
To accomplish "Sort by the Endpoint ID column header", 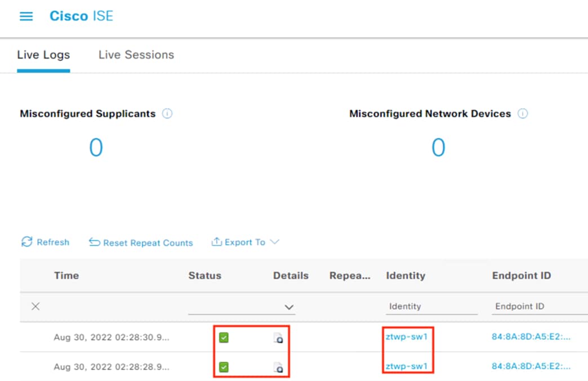I will click(521, 276).
